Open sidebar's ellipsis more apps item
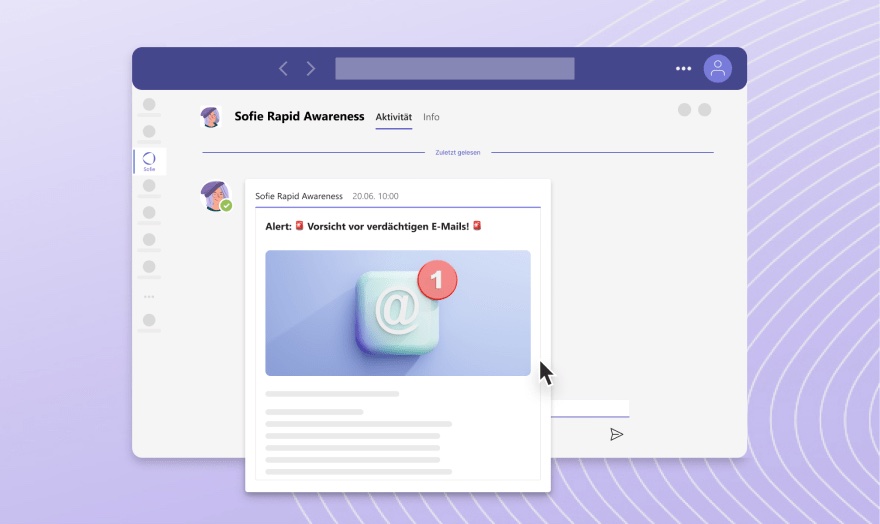Screen dimensions: 880x524 pyautogui.click(x=149, y=296)
